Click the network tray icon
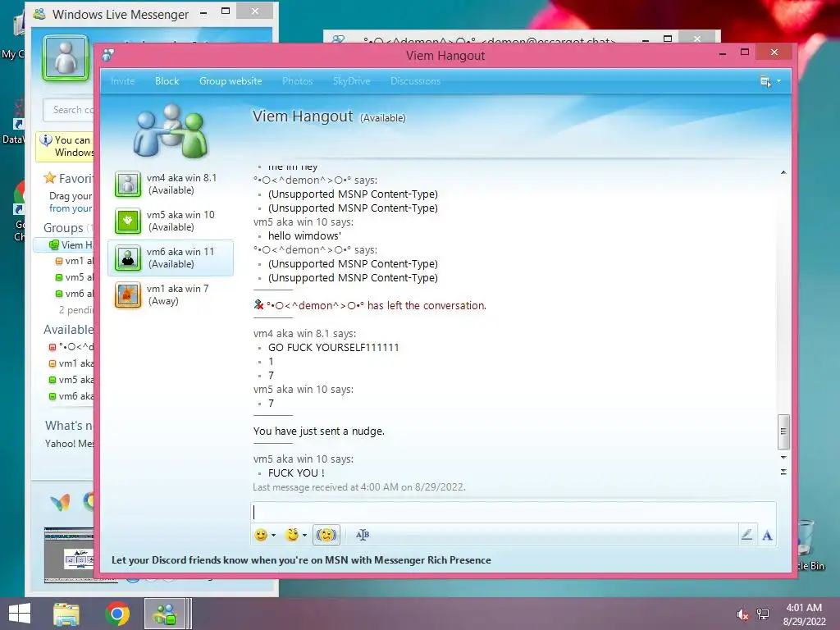The height and width of the screenshot is (630, 840). (x=763, y=614)
